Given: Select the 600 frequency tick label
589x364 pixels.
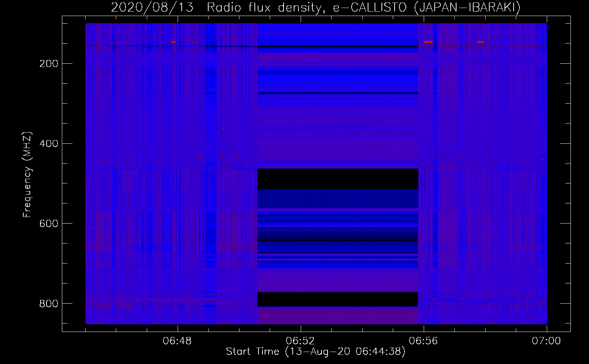Looking at the screenshot, I should click(x=49, y=223).
